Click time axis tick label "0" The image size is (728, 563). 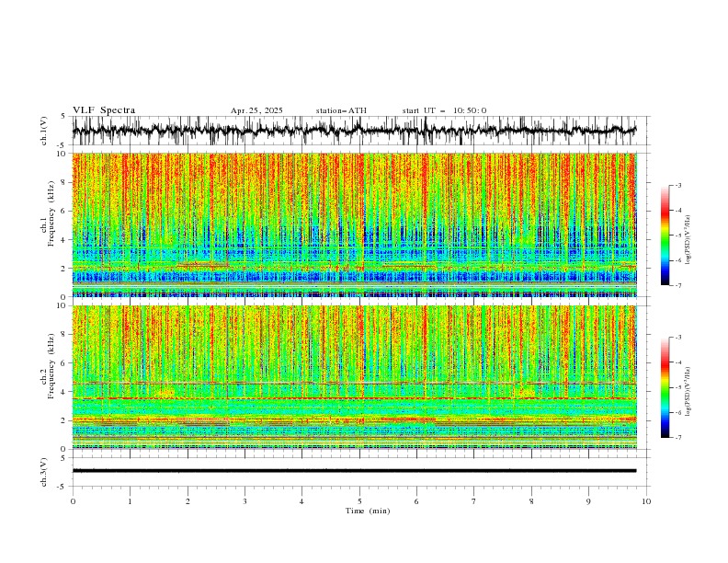73,501
